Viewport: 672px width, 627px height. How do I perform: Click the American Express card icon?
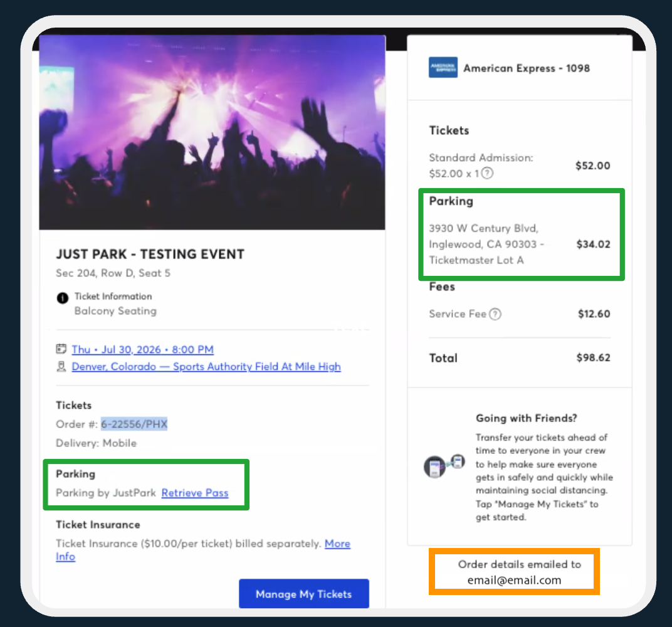tap(443, 68)
